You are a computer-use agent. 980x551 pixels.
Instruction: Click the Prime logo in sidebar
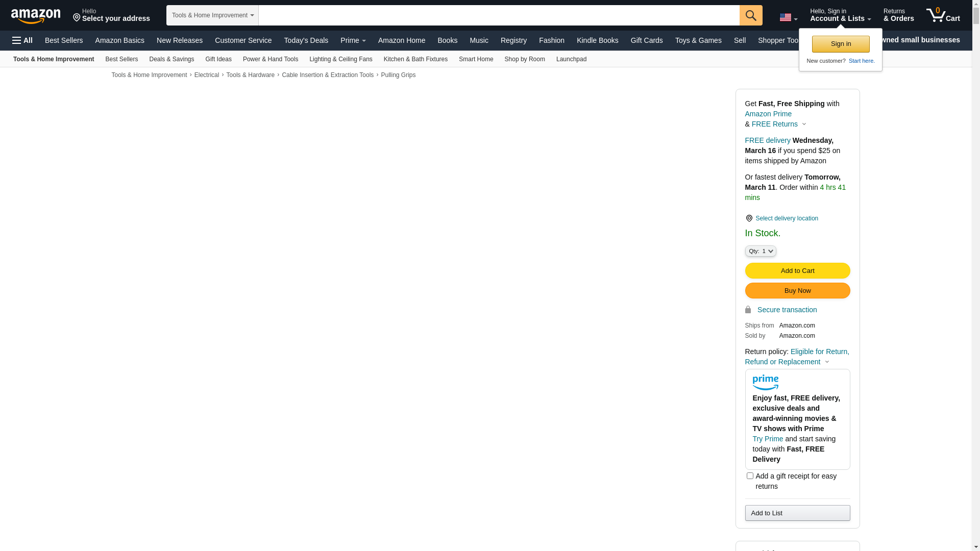765,382
